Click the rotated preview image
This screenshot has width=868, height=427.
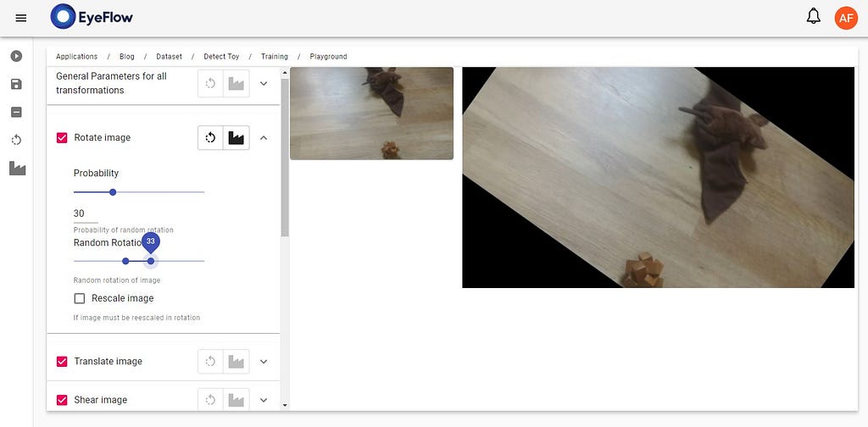click(658, 178)
